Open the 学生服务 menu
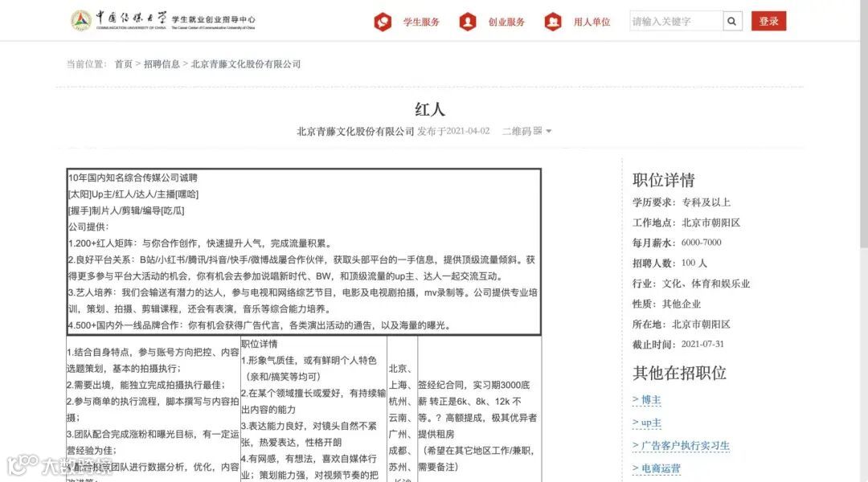868x482 pixels. pos(421,22)
